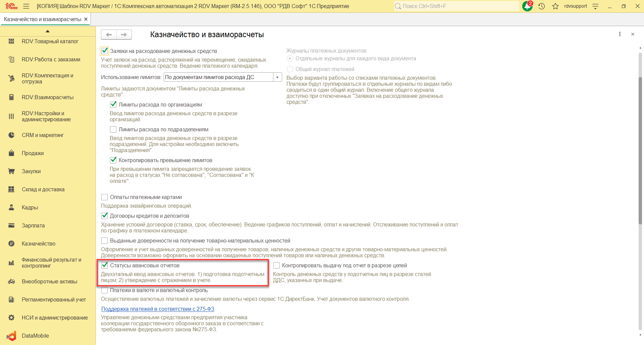644x345 pixels.
Task: Close the Казначейство и взаиморасчеты tab
Action: coord(86,19)
